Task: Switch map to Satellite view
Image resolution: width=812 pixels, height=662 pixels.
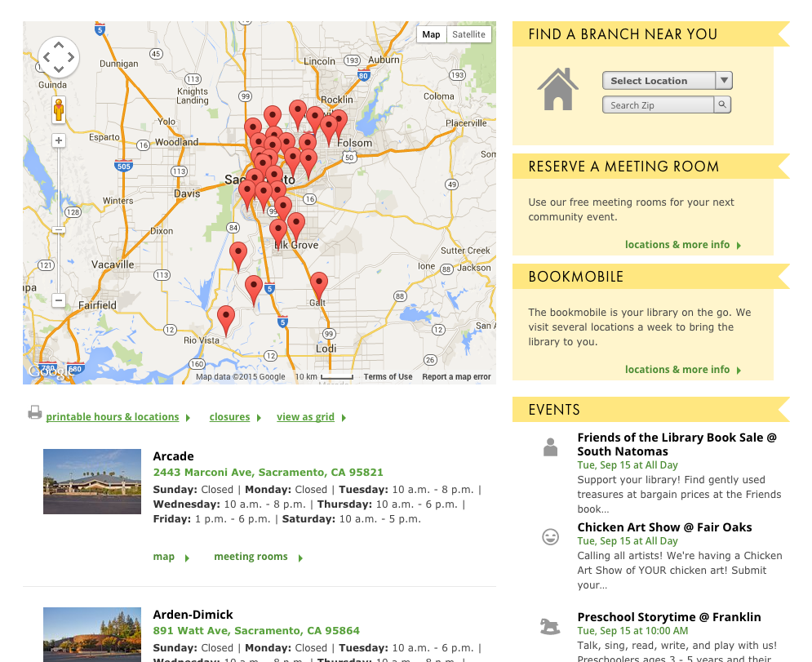Action: click(468, 34)
